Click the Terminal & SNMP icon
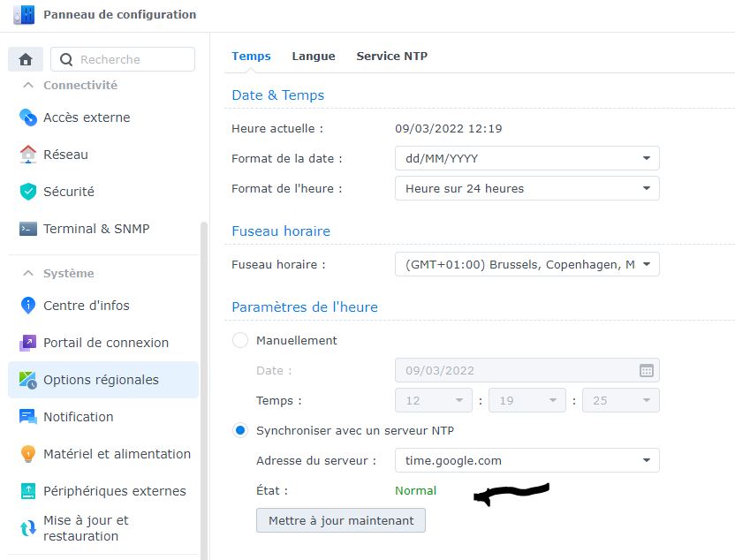 click(x=28, y=229)
